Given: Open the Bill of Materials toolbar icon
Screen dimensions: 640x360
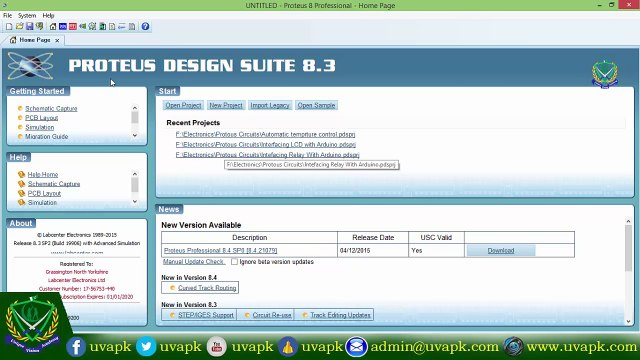Looking at the screenshot, I should click(112, 27).
